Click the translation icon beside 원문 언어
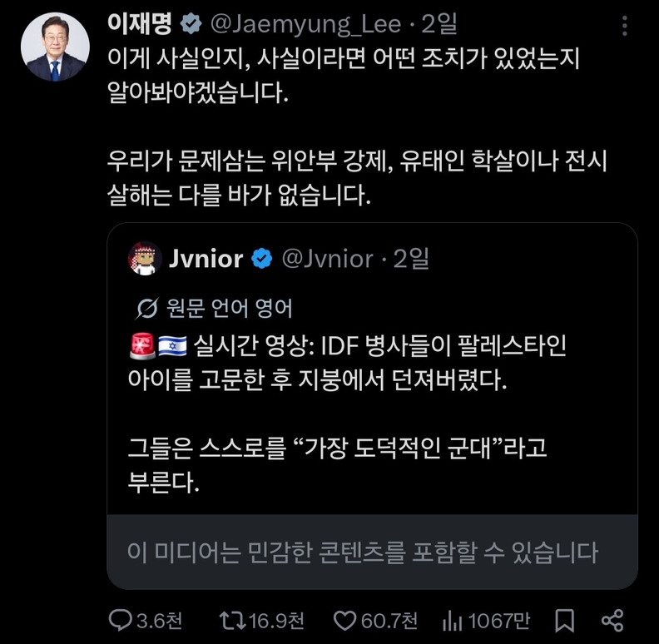659x644 pixels. pos(147,308)
